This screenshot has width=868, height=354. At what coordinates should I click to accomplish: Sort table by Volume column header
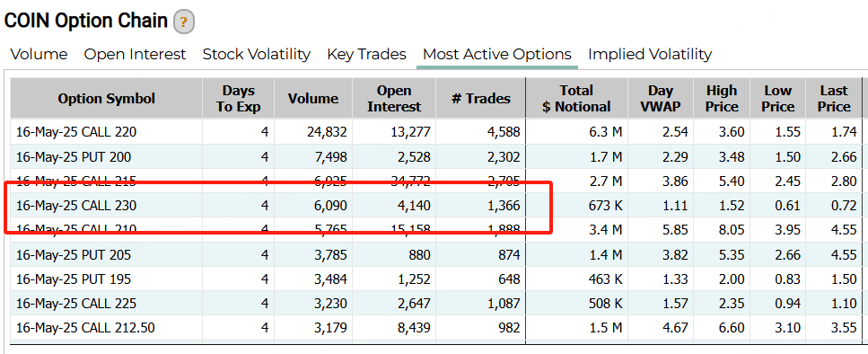(x=313, y=99)
